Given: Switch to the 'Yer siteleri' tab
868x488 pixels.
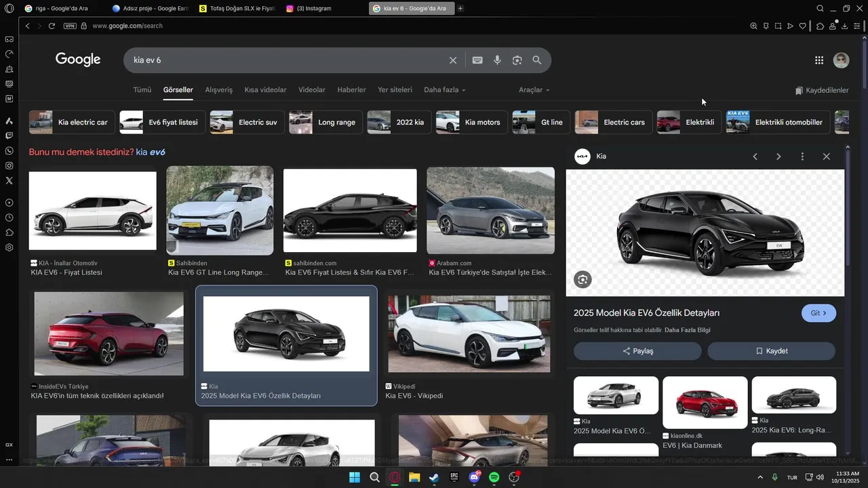Looking at the screenshot, I should click(x=395, y=90).
